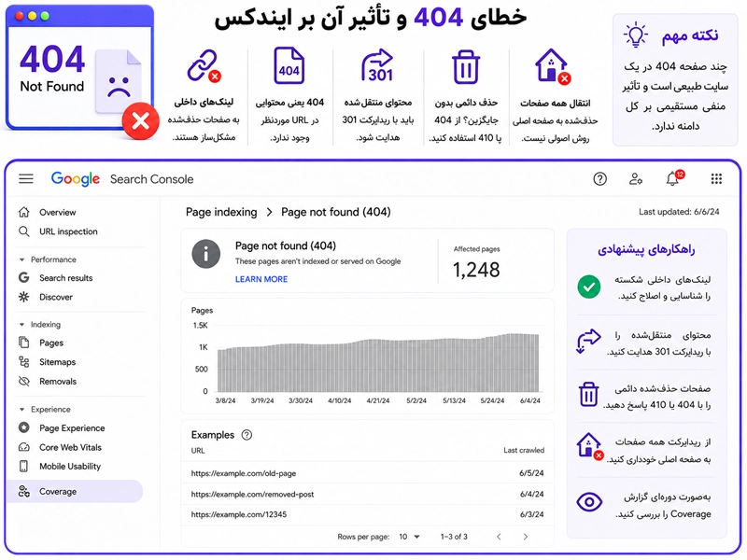
Task: Open the Google apps grid icon
Action: tap(716, 179)
